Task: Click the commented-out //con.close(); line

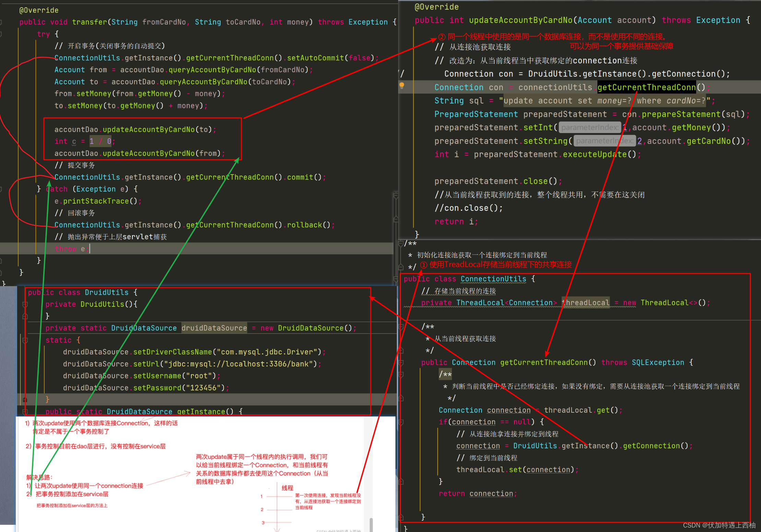Action: 468,208
